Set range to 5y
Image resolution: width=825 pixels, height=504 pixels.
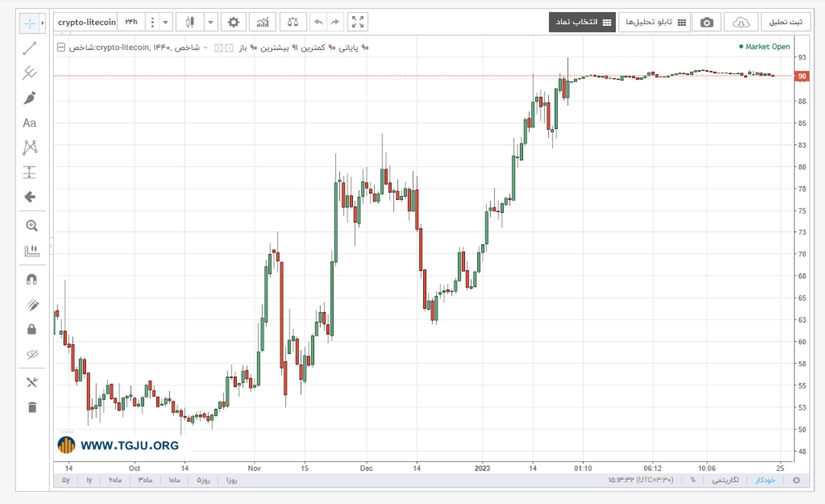point(66,480)
